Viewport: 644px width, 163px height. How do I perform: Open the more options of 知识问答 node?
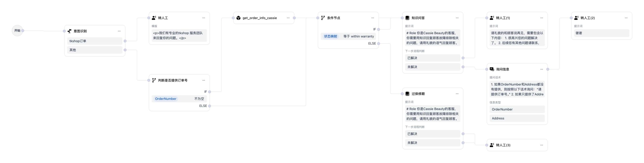(457, 18)
